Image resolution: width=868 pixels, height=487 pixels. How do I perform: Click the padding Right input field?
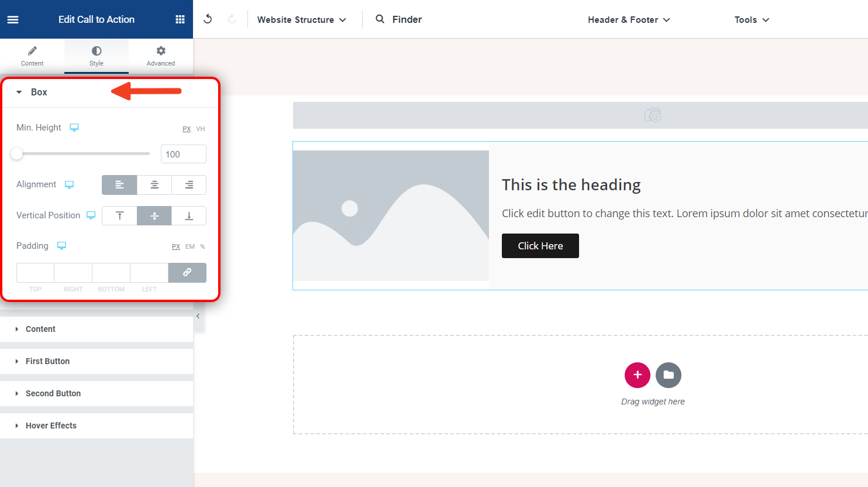73,273
